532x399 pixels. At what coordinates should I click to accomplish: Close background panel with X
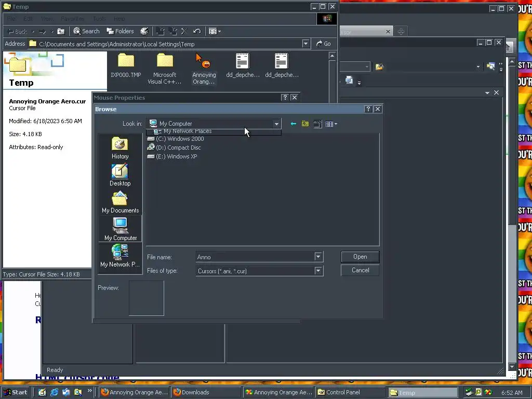496,92
